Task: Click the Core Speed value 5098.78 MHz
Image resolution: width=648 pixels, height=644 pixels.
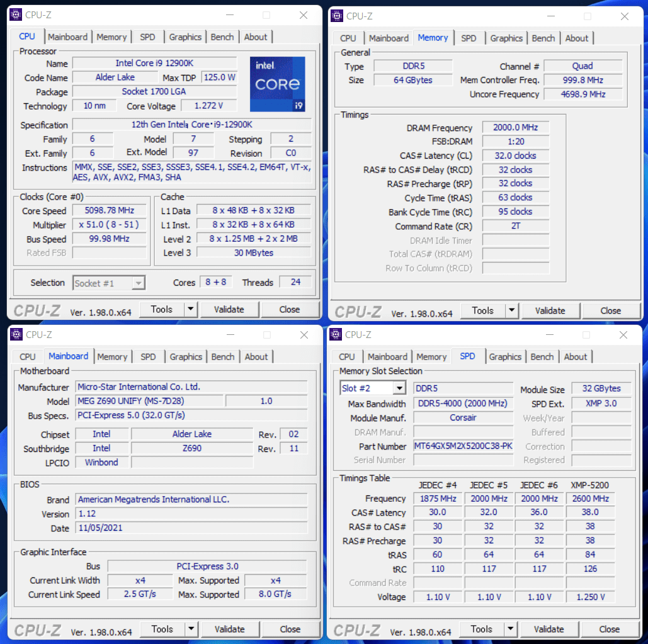Action: [110, 211]
